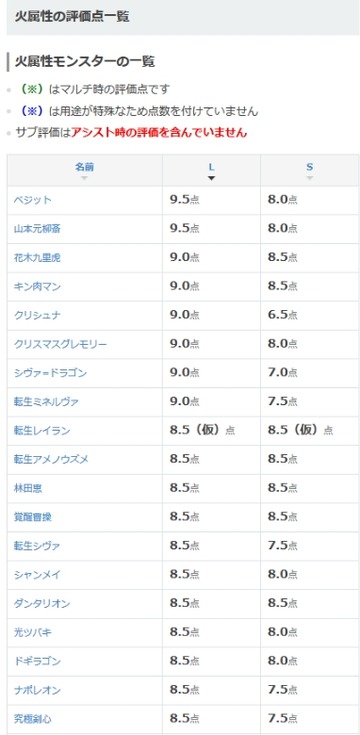Open the 転生レイラン link
The height and width of the screenshot is (735, 360).
(42, 430)
